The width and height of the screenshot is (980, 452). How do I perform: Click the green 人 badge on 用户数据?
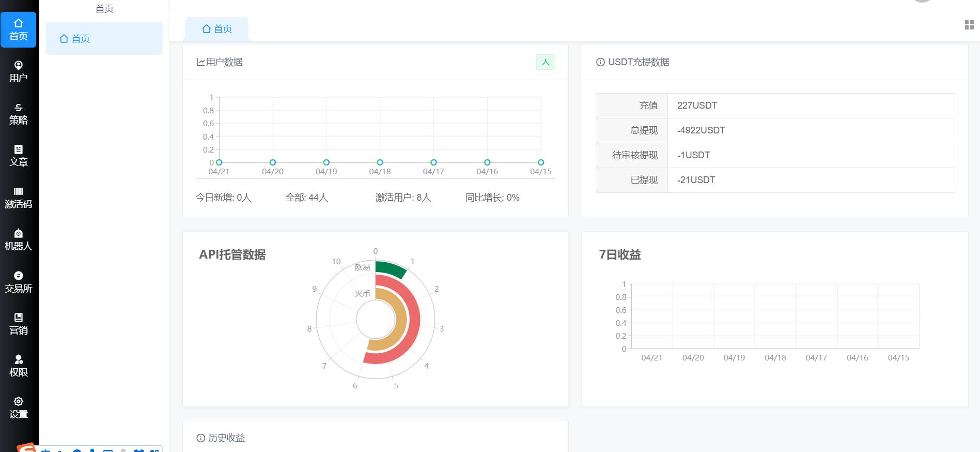click(x=545, y=62)
